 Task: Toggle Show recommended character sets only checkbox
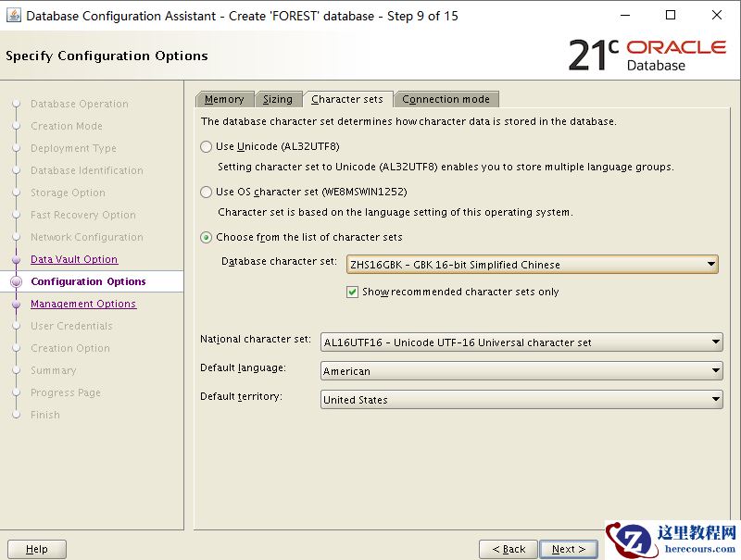point(352,292)
